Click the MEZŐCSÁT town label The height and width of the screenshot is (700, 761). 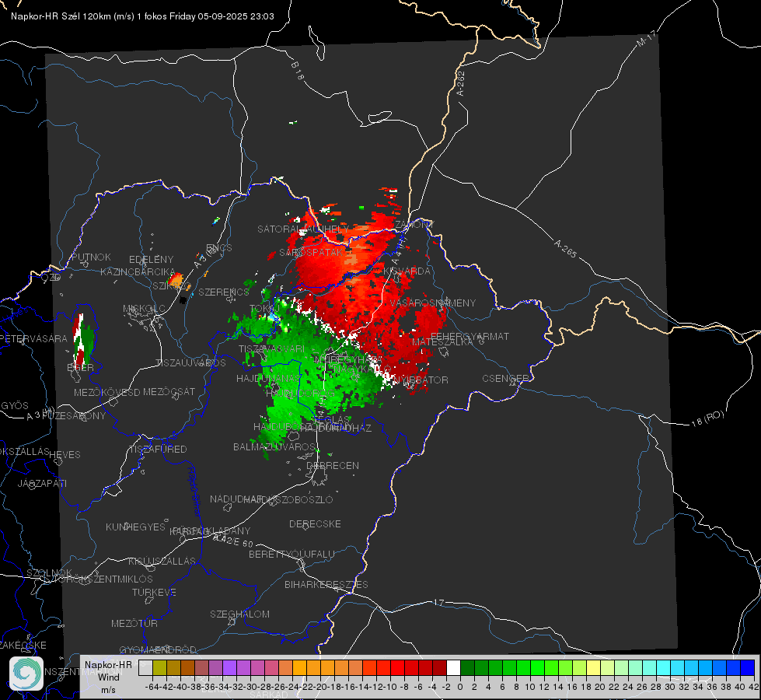169,391
